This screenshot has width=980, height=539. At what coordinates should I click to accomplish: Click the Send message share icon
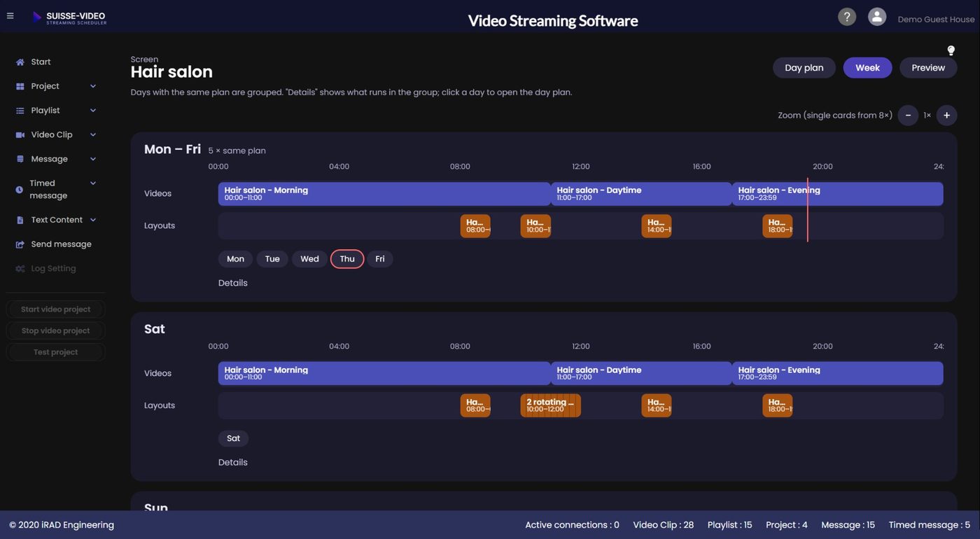click(x=20, y=244)
